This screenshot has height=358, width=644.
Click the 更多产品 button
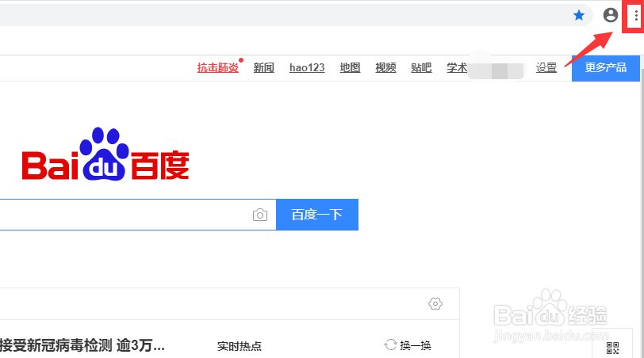pyautogui.click(x=606, y=68)
